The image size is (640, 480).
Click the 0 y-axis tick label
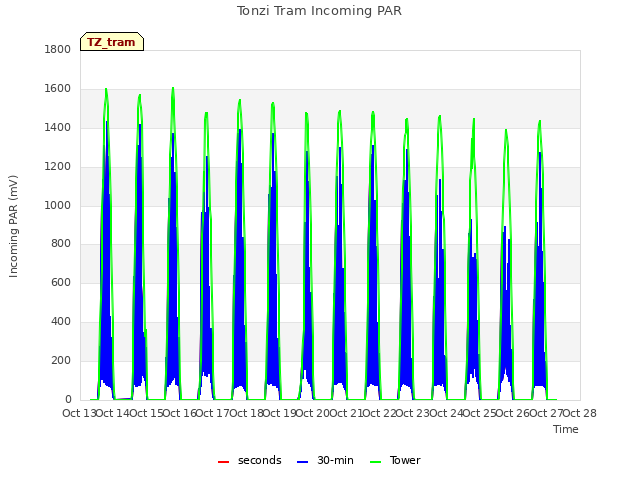click(x=68, y=400)
